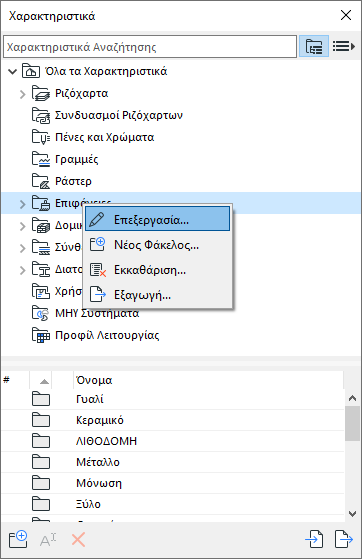Screen dimensions: 362x559
Task: Expand the Επιφάνειες tree node
Action: [x=23, y=204]
